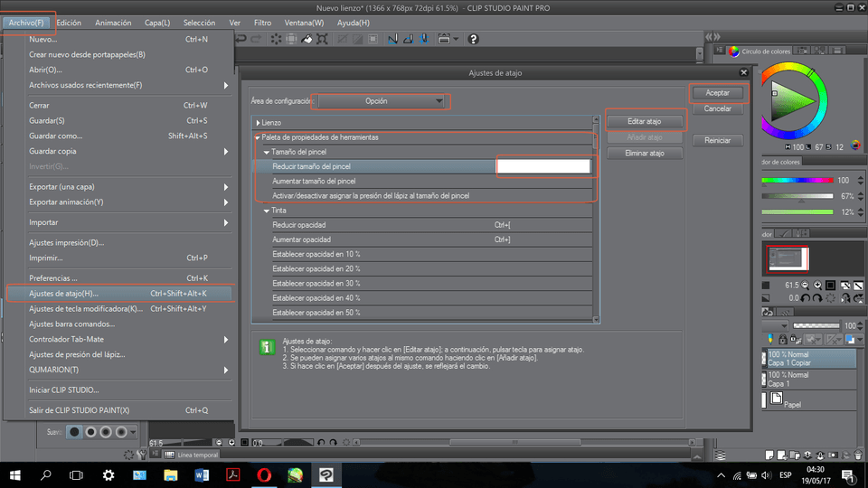The width and height of the screenshot is (868, 488).
Task: Click the Snap to ruler toolbar icon
Action: [x=392, y=39]
